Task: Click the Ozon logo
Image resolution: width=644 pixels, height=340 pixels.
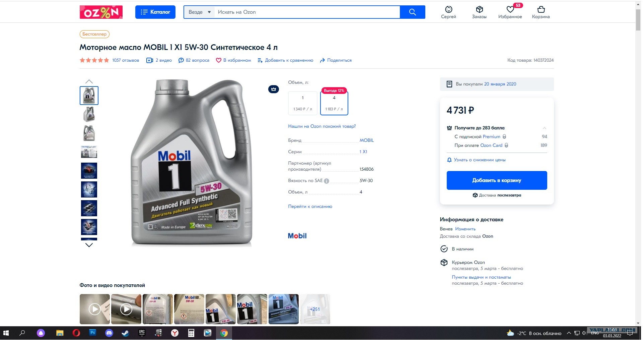Action: click(101, 12)
